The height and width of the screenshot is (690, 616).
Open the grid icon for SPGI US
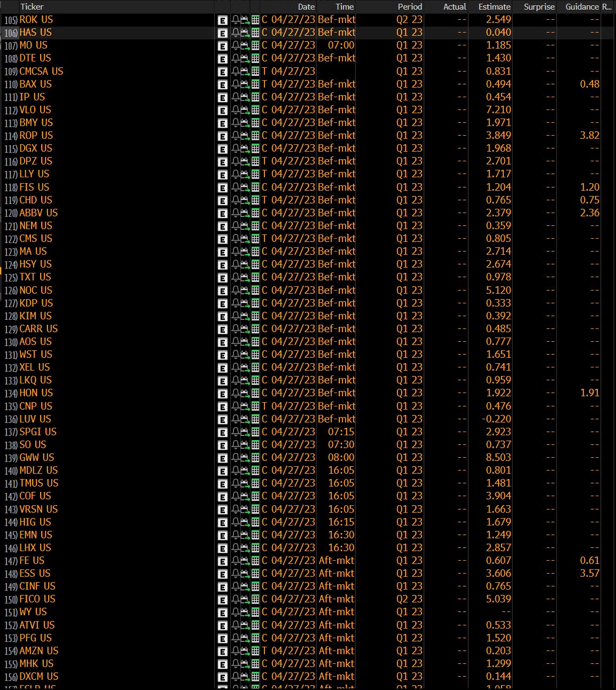tap(255, 433)
